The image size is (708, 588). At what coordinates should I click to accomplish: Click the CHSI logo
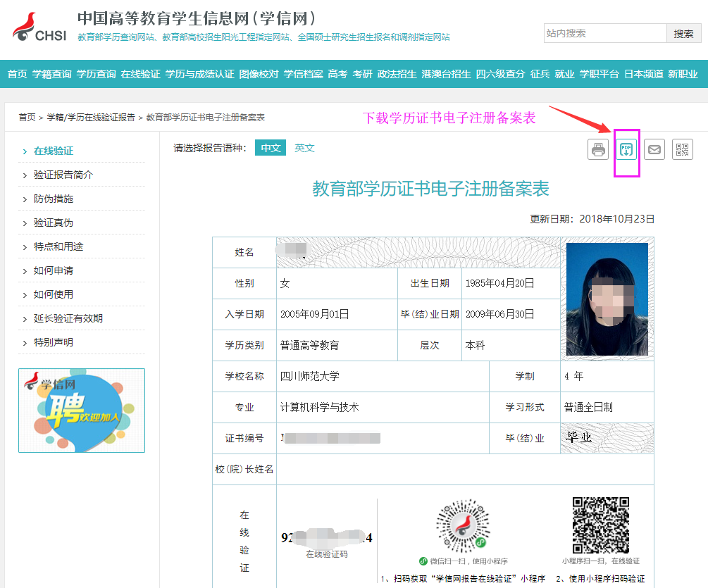pos(39,27)
